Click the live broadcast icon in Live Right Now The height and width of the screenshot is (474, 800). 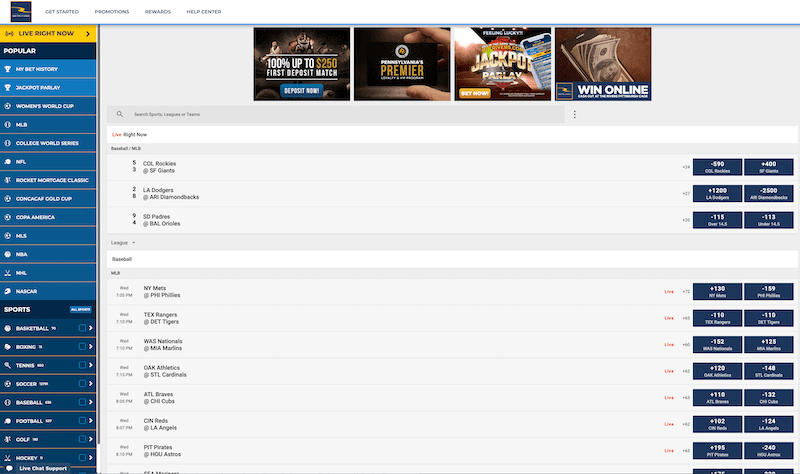pyautogui.click(x=9, y=34)
